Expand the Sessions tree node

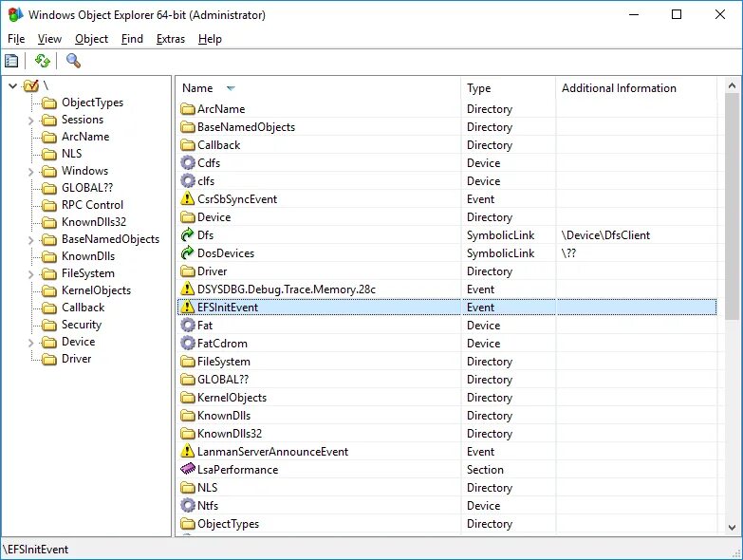tap(30, 121)
